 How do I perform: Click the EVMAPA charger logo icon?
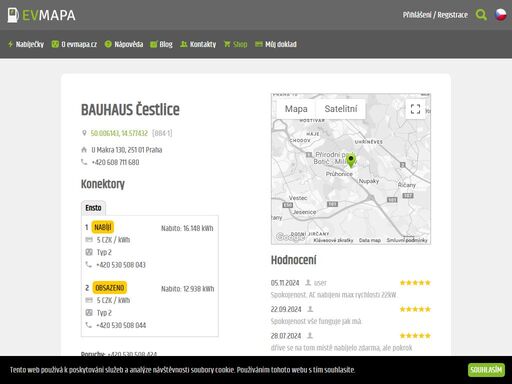click(13, 15)
